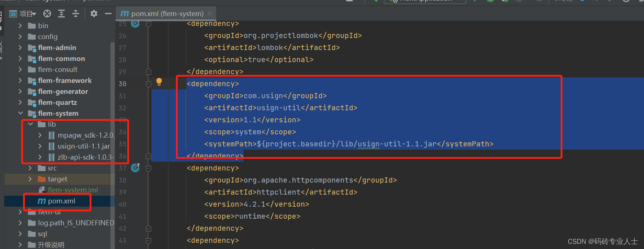
Task: Select the lib folder
Action: tap(52, 124)
